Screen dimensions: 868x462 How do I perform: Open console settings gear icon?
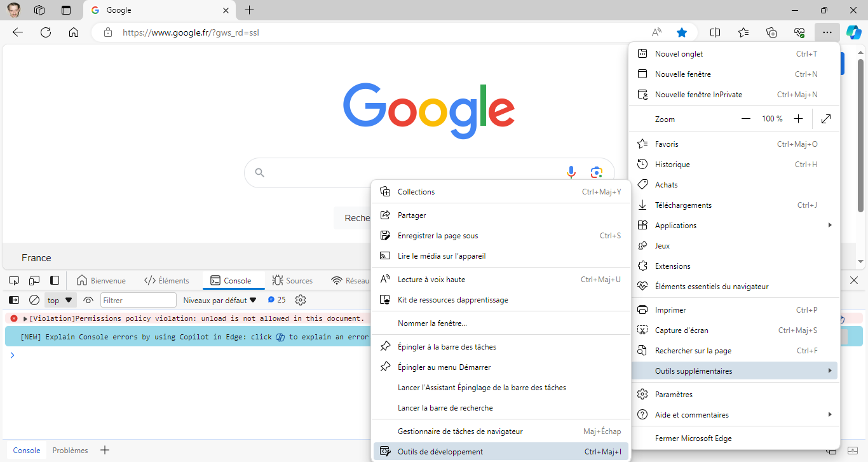pyautogui.click(x=301, y=300)
